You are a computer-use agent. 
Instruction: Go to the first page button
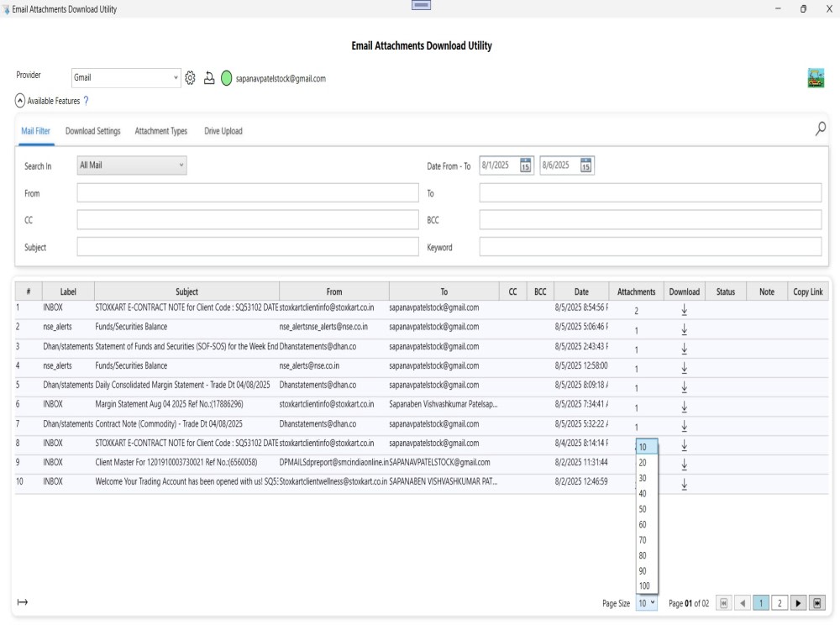pos(723,603)
